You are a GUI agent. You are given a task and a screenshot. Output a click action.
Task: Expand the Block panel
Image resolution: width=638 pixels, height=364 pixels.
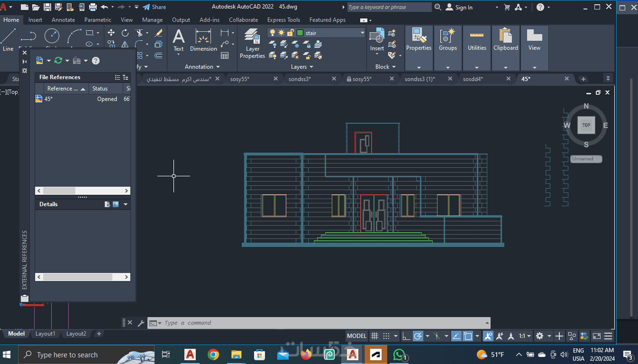(x=385, y=67)
